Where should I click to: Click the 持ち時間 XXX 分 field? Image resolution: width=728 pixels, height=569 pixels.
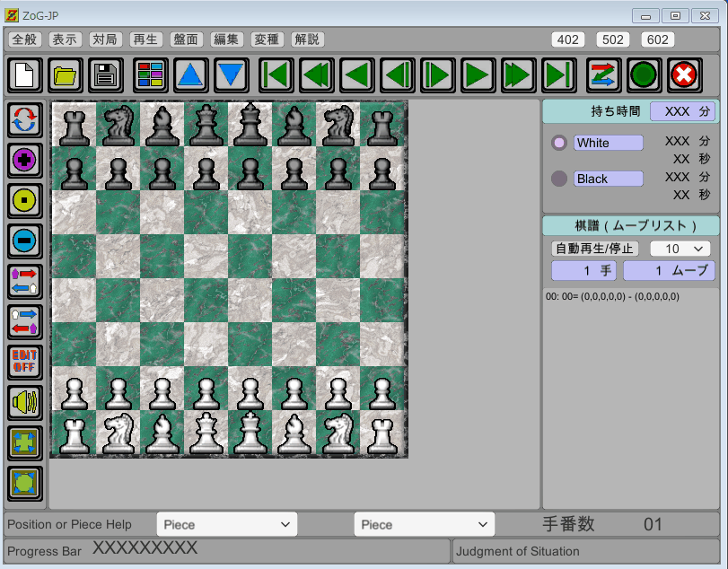coord(682,111)
